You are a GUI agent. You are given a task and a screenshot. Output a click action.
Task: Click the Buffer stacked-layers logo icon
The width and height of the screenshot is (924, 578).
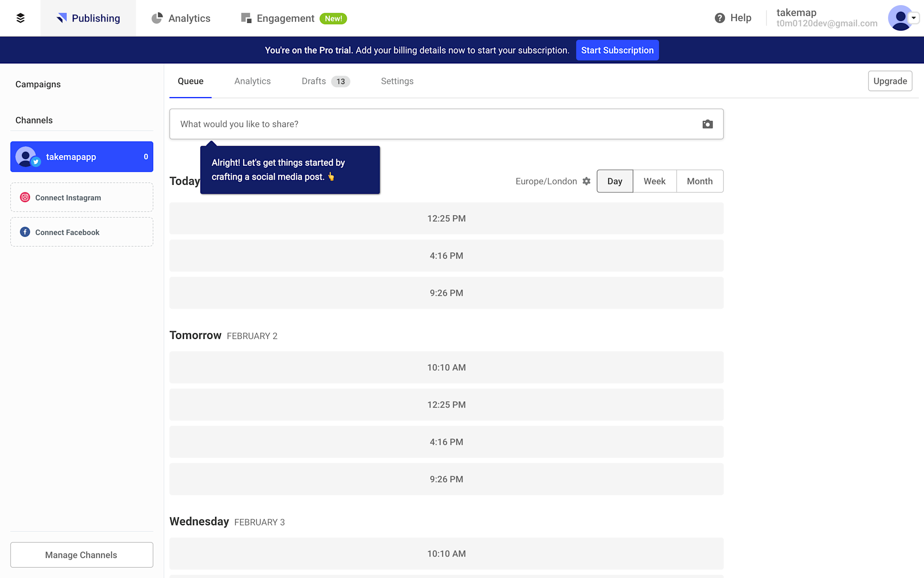20,18
